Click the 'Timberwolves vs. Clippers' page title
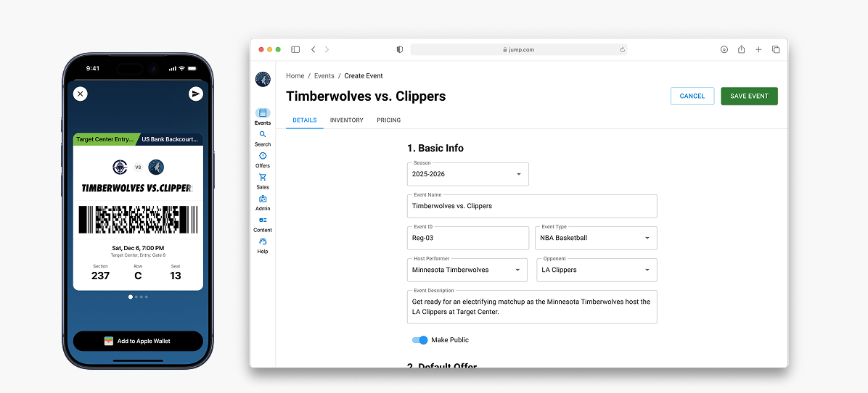Image resolution: width=868 pixels, height=393 pixels. 366,96
